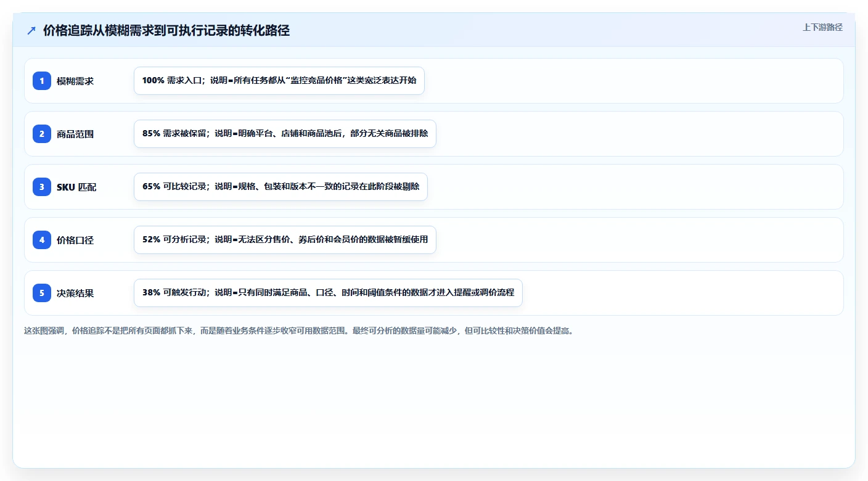Open the 85% 需求被保留 description box
The width and height of the screenshot is (868, 481).
click(285, 134)
